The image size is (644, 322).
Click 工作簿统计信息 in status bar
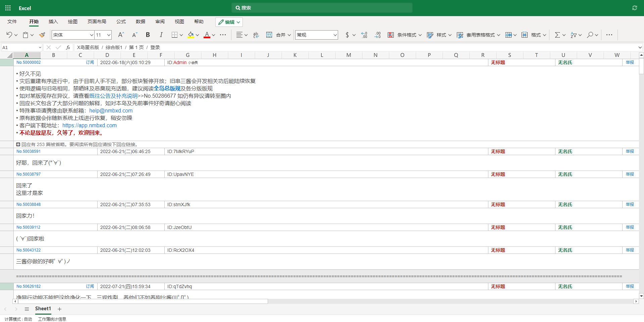click(52, 319)
